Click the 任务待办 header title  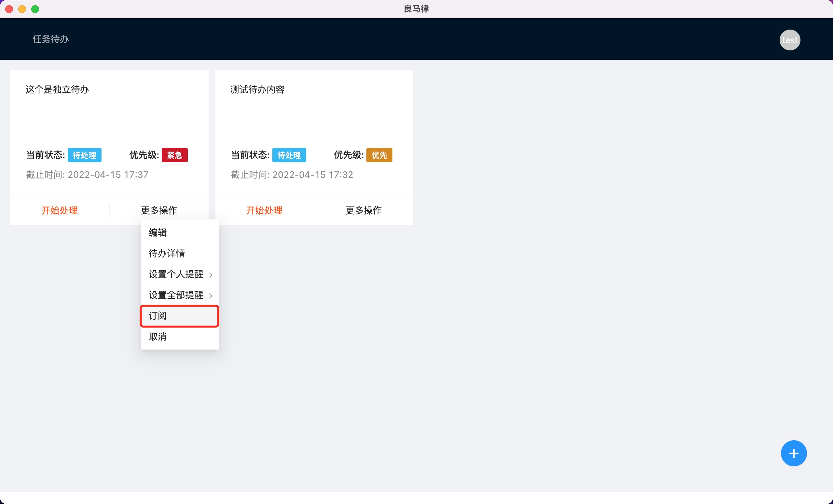(51, 39)
